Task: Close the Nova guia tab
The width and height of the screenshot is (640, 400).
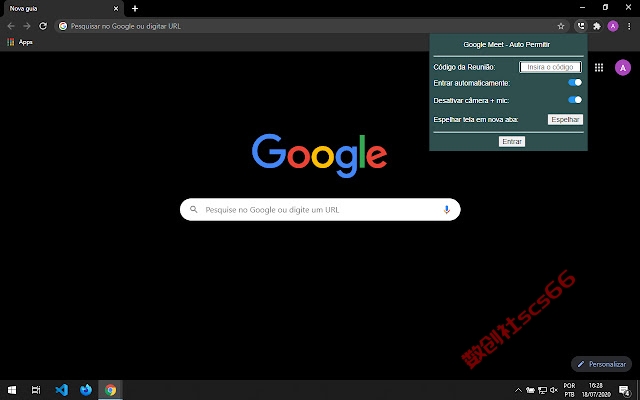Action: (x=116, y=9)
